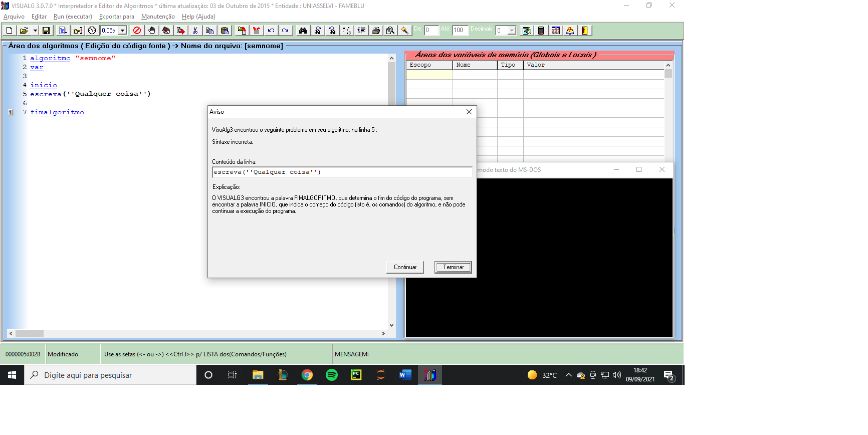Find next with binoculars forward arrow icon

317,31
